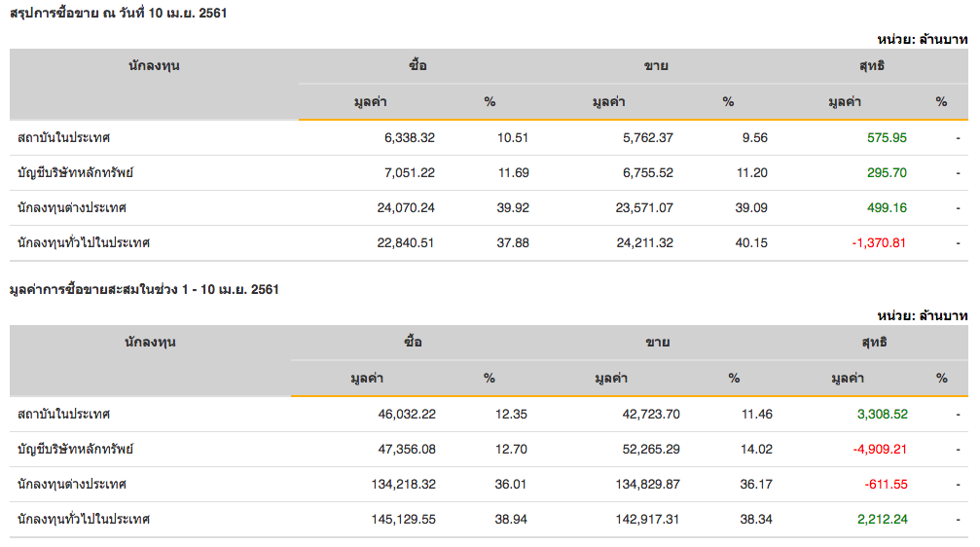Click buy value 24,070.24 cell
The height and width of the screenshot is (547, 980).
406,208
